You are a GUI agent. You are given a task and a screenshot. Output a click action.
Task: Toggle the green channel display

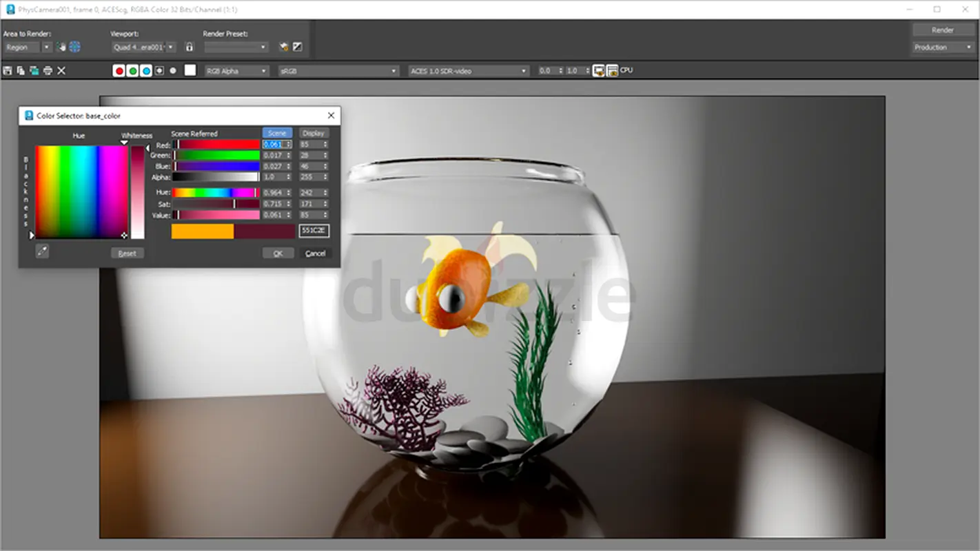pyautogui.click(x=132, y=71)
